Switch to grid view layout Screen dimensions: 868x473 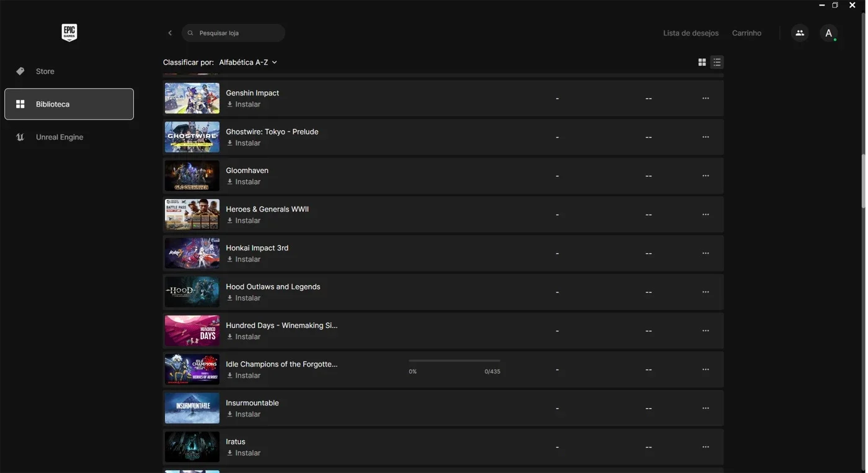(702, 62)
